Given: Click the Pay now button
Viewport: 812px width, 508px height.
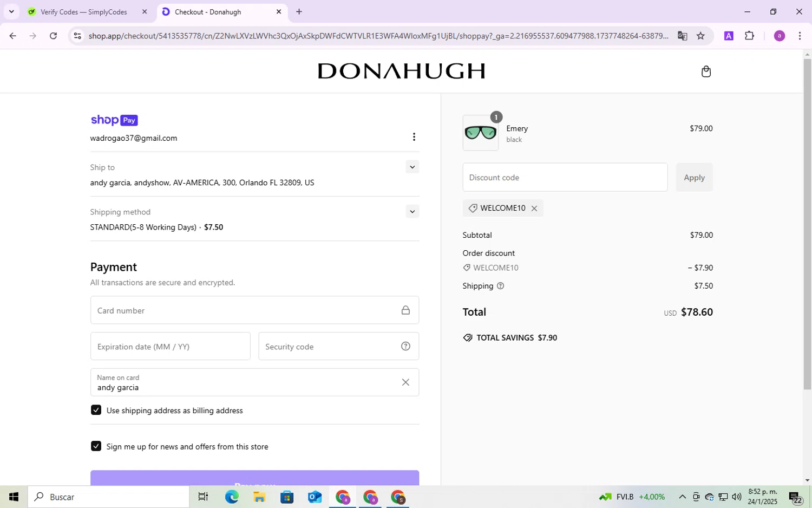Looking at the screenshot, I should tap(254, 478).
